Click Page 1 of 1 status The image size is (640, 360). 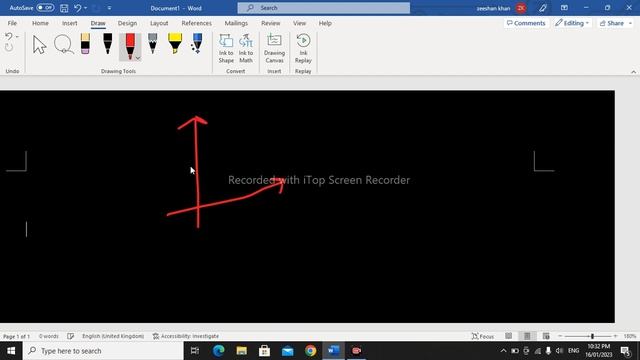(16, 336)
